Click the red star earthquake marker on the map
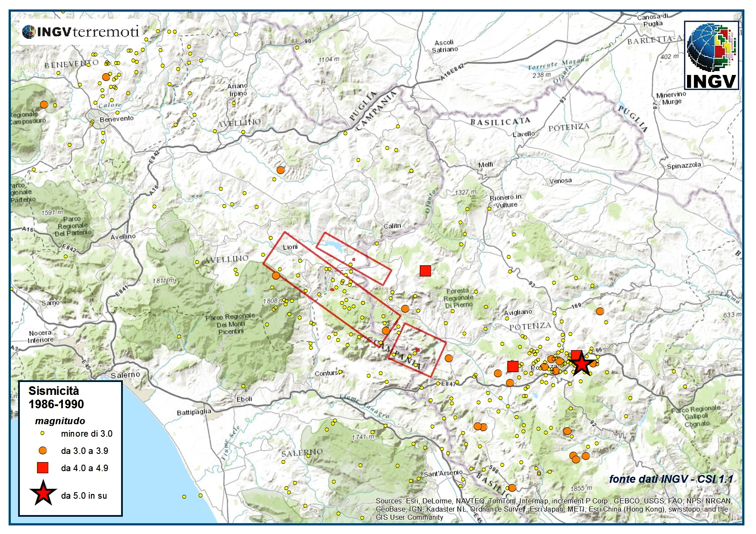 581,364
